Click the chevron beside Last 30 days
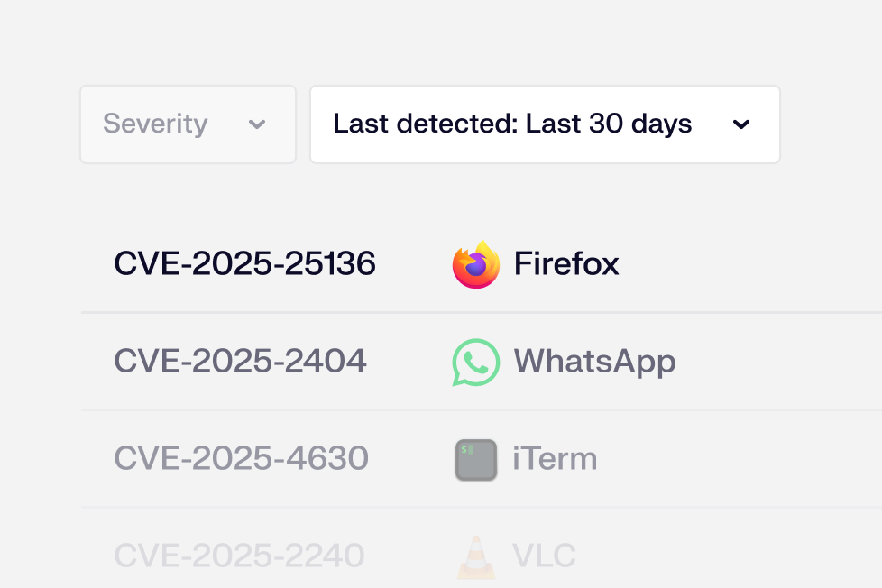 click(x=741, y=125)
